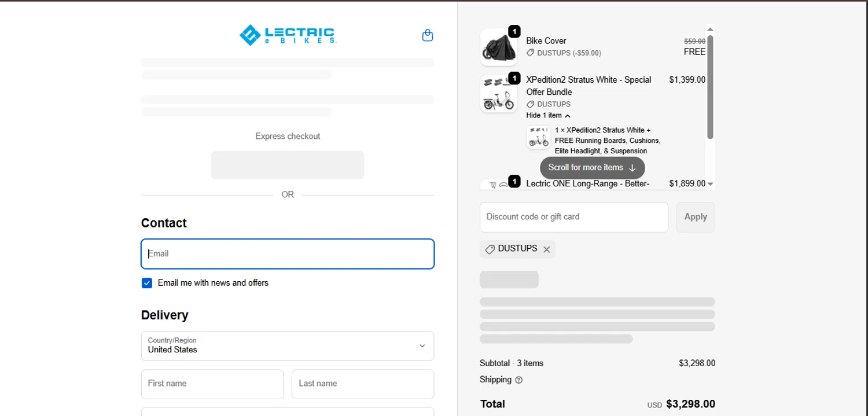Image resolution: width=868 pixels, height=416 pixels.
Task: Click the scrollbar up arrow in order summary
Action: [x=711, y=28]
